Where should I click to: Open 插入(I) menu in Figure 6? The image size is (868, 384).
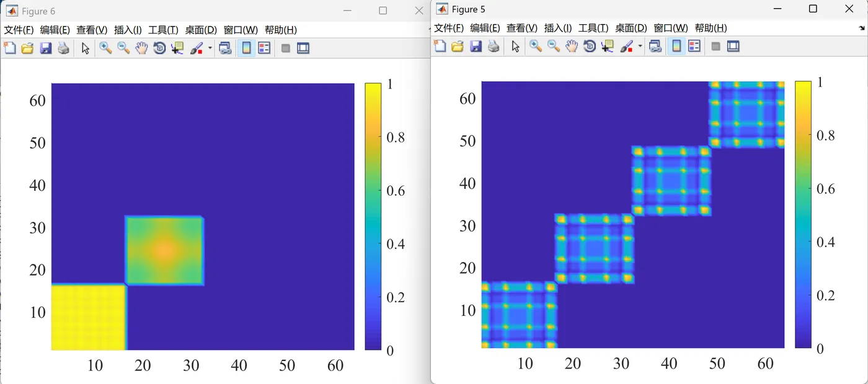pyautogui.click(x=128, y=30)
